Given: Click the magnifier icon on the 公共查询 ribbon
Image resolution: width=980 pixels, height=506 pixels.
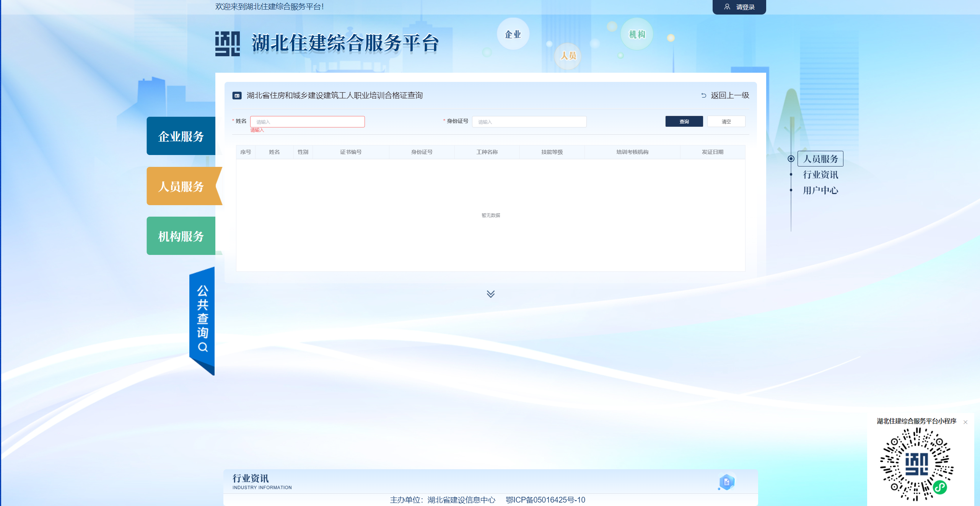Looking at the screenshot, I should click(x=202, y=347).
